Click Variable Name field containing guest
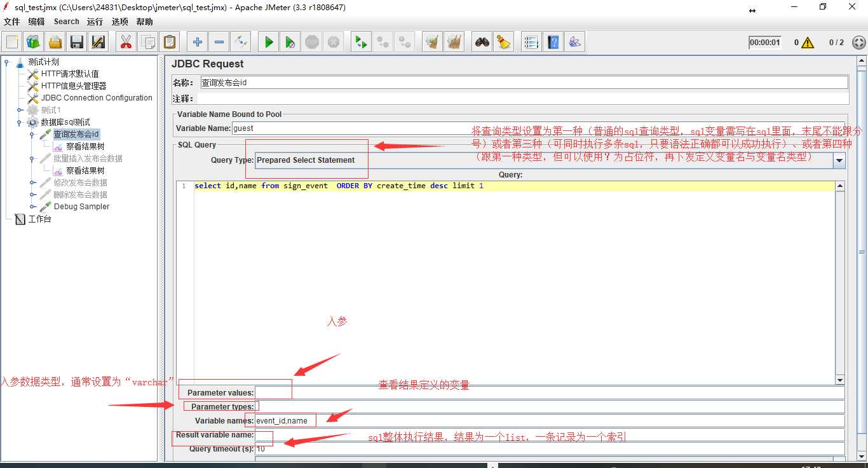868x468 pixels. 538,128
